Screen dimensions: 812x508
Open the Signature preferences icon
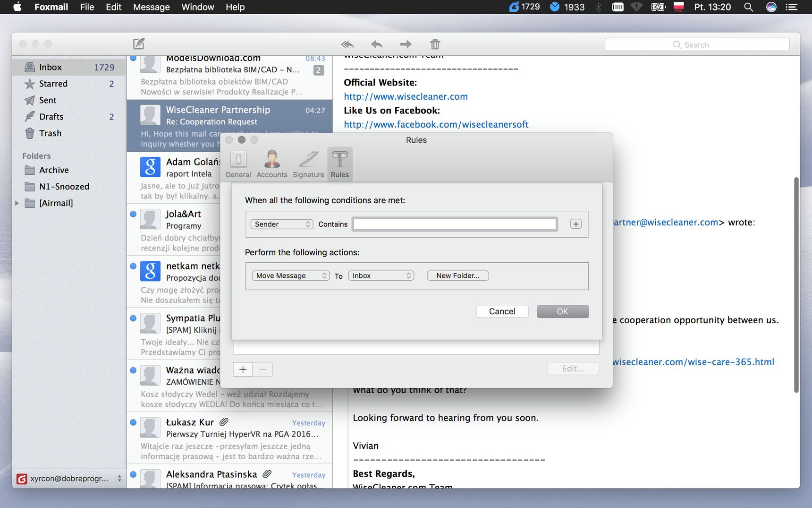point(308,164)
